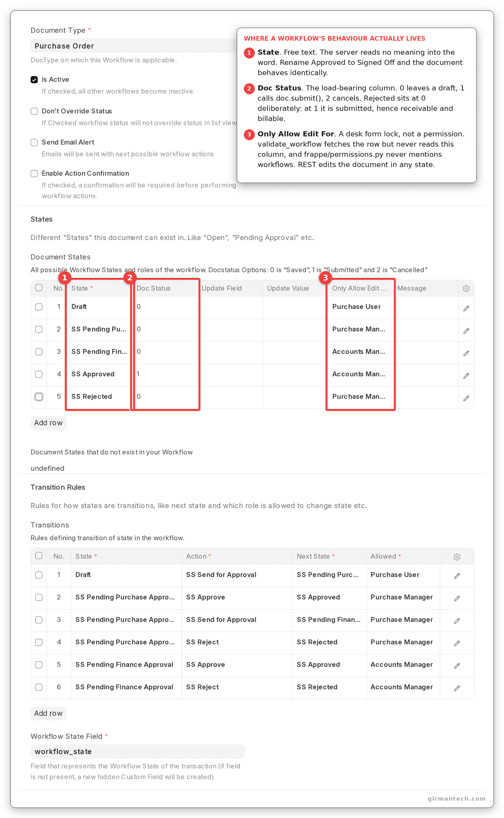This screenshot has height=818, width=504.
Task: Click Purchase Manager allowed role in transition 3
Action: tap(402, 620)
